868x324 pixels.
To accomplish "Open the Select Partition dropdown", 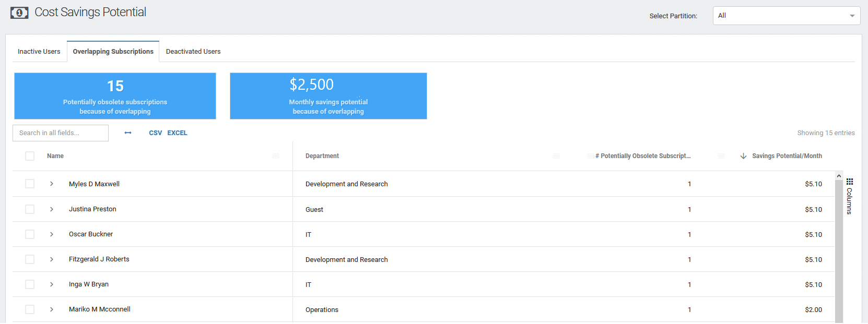I will pos(786,16).
